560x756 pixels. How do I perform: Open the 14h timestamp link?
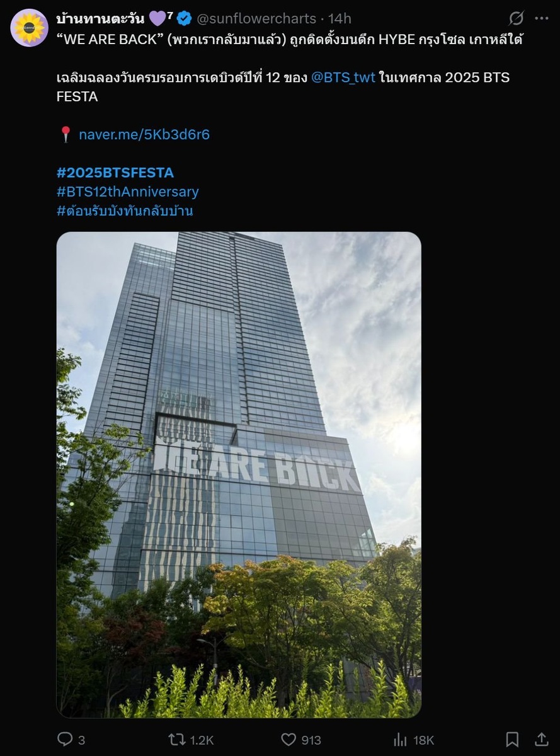point(340,18)
